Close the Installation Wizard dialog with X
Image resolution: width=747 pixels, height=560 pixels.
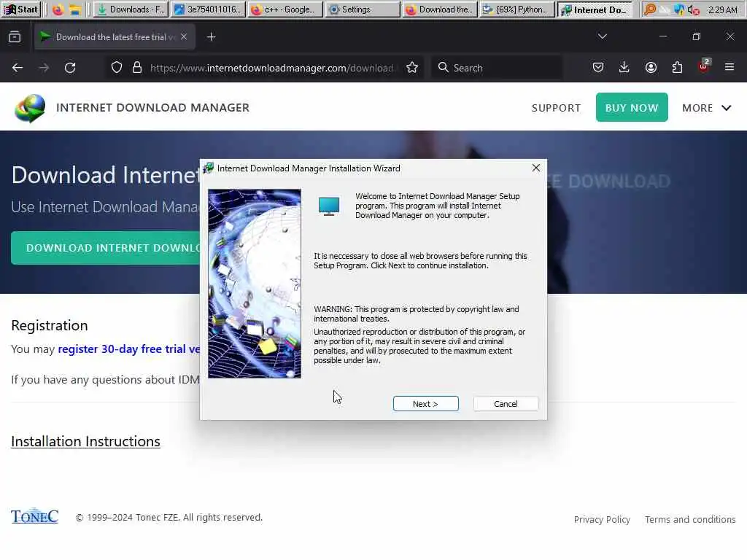coord(536,168)
